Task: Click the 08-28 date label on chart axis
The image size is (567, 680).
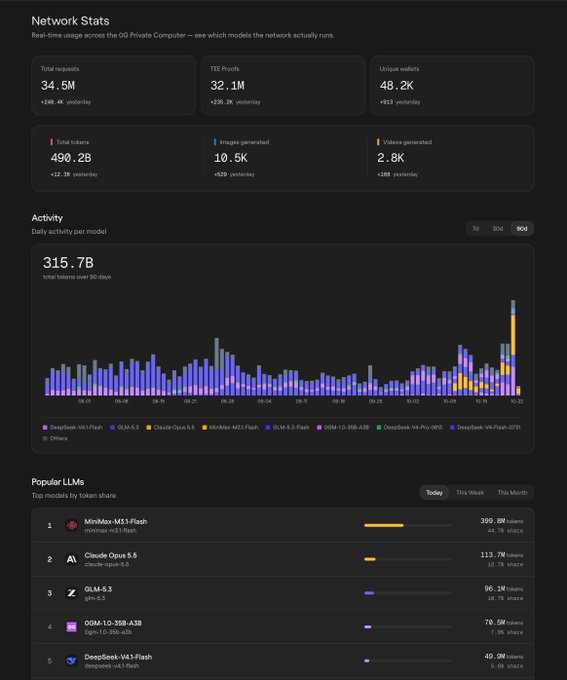Action: point(227,402)
